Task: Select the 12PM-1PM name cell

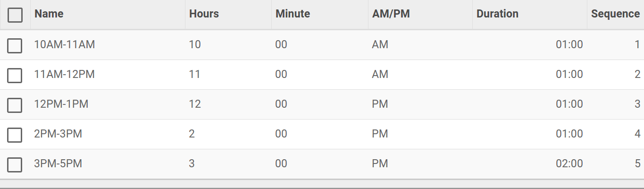Action: coord(61,104)
